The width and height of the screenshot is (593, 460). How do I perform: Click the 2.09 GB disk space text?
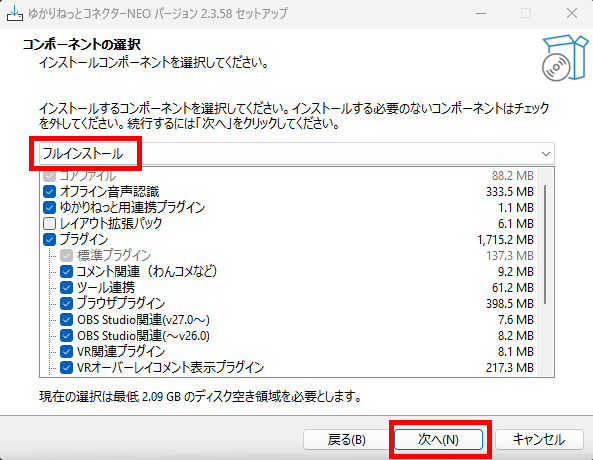[161, 397]
